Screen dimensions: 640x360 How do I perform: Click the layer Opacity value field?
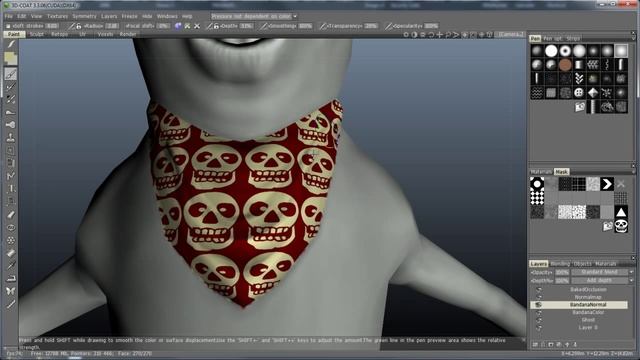click(562, 272)
